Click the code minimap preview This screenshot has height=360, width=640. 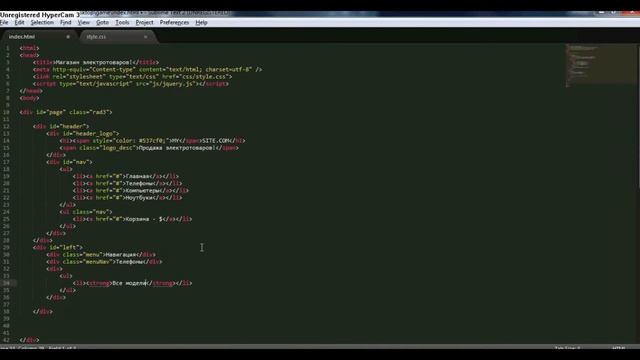pos(601,65)
